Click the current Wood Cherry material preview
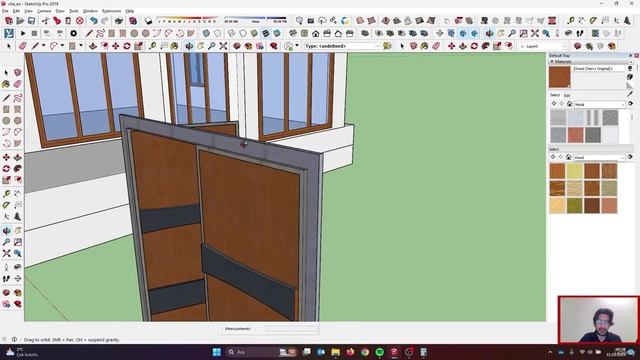 click(x=560, y=77)
